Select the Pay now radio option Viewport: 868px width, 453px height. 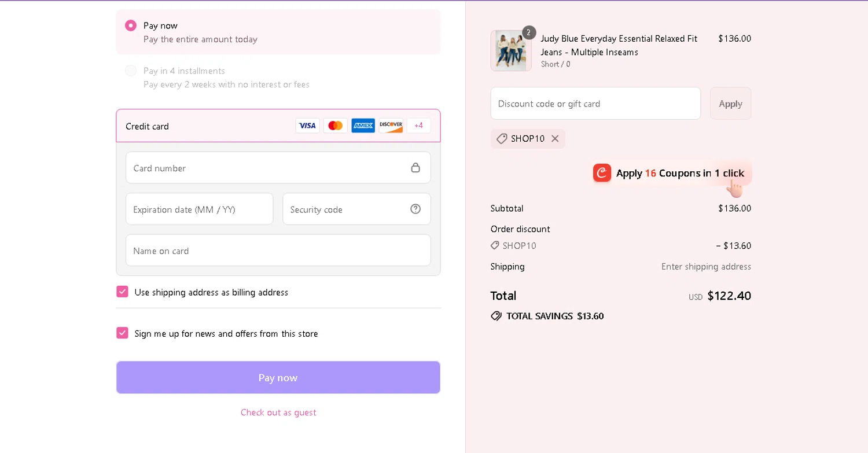[x=131, y=25]
